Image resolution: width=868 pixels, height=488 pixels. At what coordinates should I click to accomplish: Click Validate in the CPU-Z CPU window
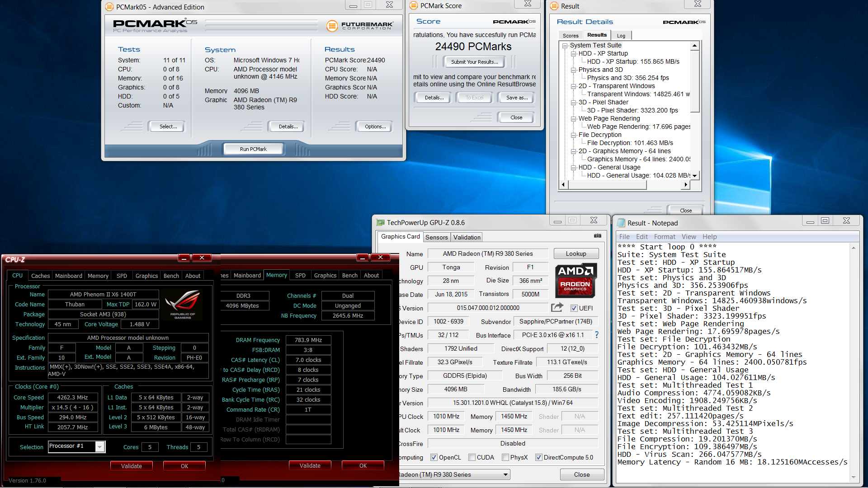pyautogui.click(x=131, y=466)
